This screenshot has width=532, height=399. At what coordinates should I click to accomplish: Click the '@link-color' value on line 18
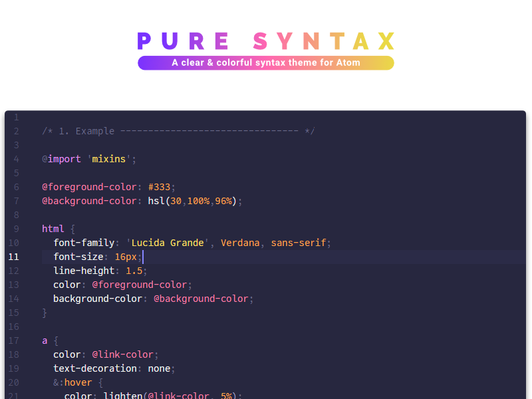[123, 354]
